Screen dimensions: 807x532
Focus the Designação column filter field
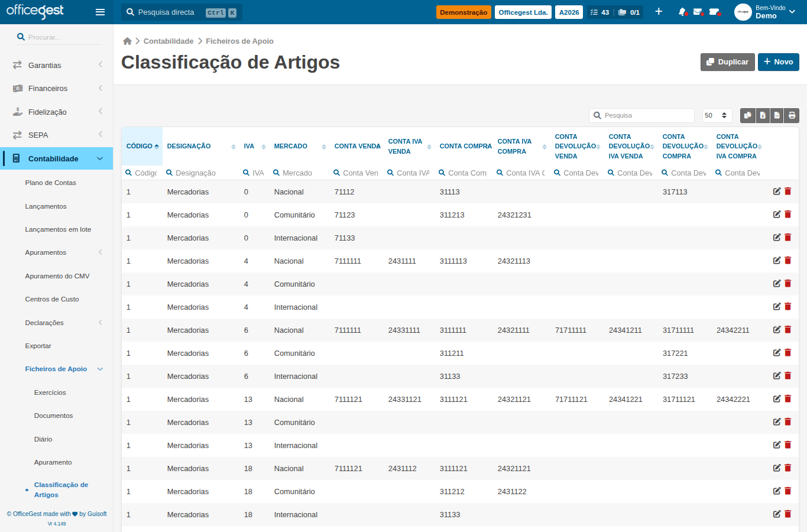(x=200, y=173)
